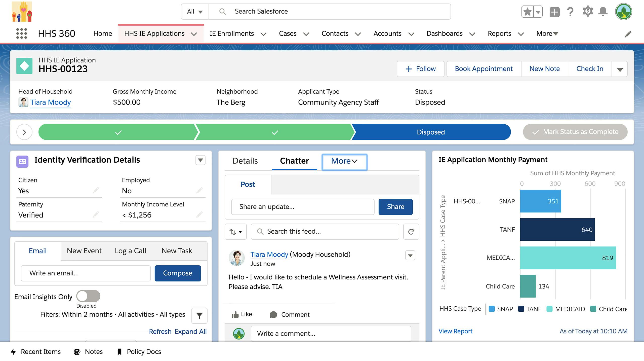
Task: Expand the HHS IE Applications dropdown menu
Action: click(194, 33)
